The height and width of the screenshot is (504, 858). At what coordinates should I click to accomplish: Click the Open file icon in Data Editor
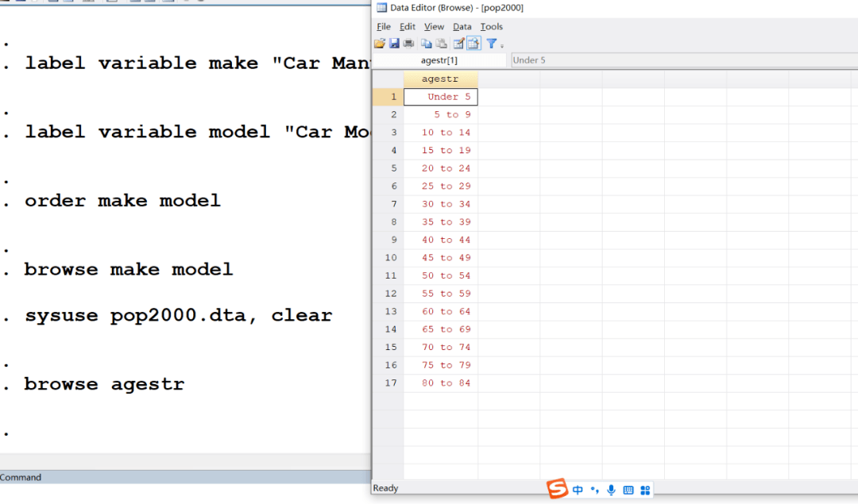tap(380, 43)
